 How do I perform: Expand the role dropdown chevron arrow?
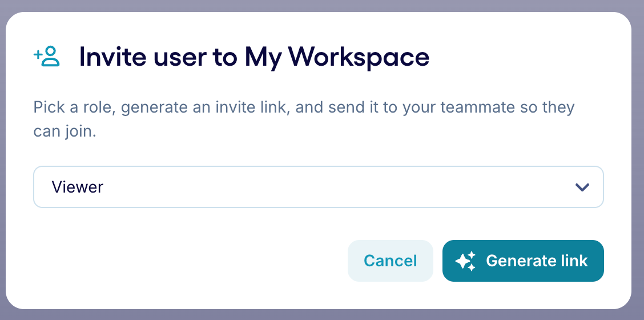coord(582,187)
